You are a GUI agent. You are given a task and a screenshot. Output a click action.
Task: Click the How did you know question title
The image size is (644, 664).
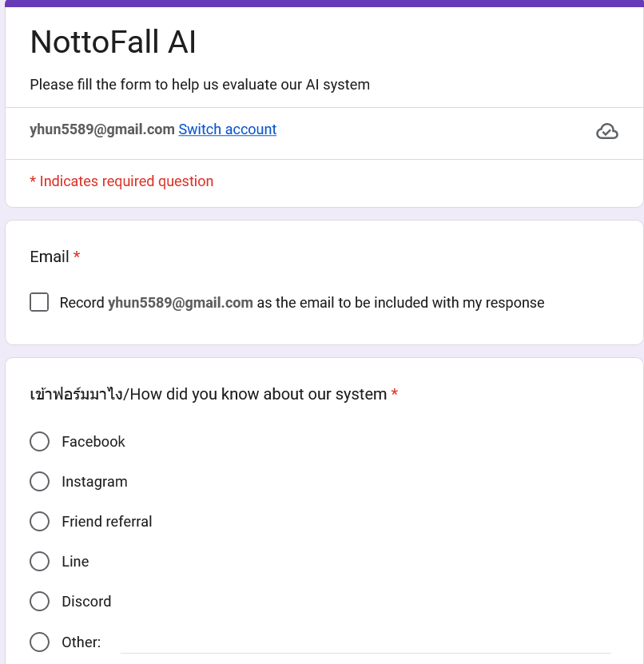209,394
